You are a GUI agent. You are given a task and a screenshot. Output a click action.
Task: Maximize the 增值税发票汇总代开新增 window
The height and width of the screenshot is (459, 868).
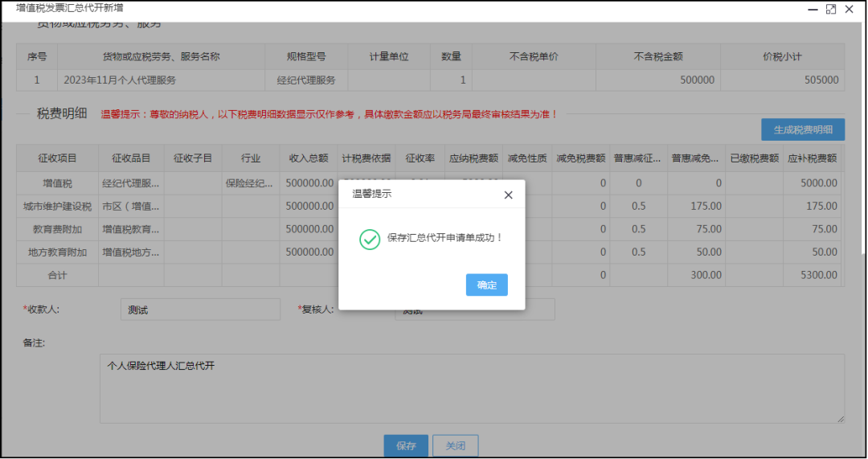click(831, 9)
